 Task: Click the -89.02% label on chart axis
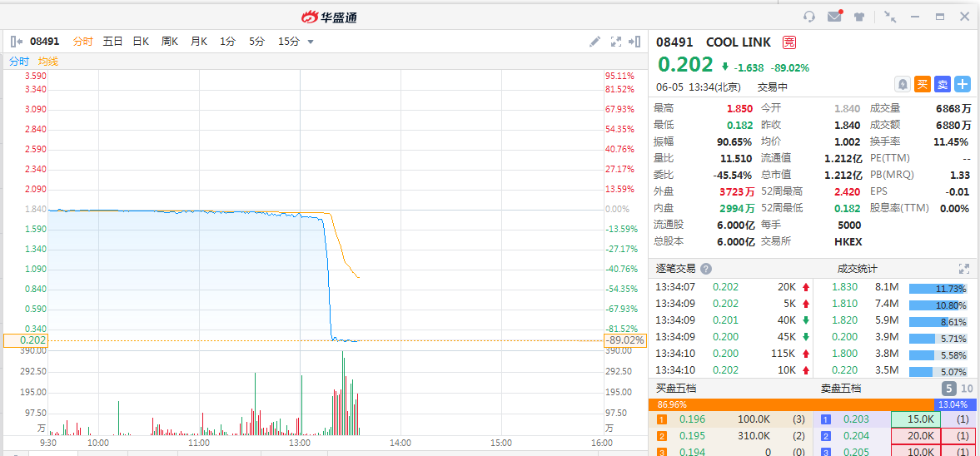(624, 340)
